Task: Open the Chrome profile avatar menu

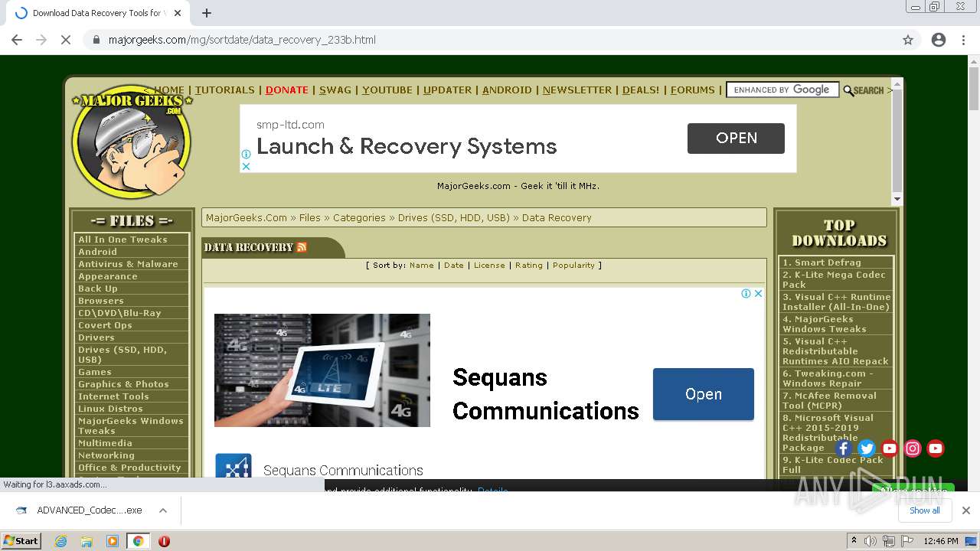Action: [x=939, y=40]
